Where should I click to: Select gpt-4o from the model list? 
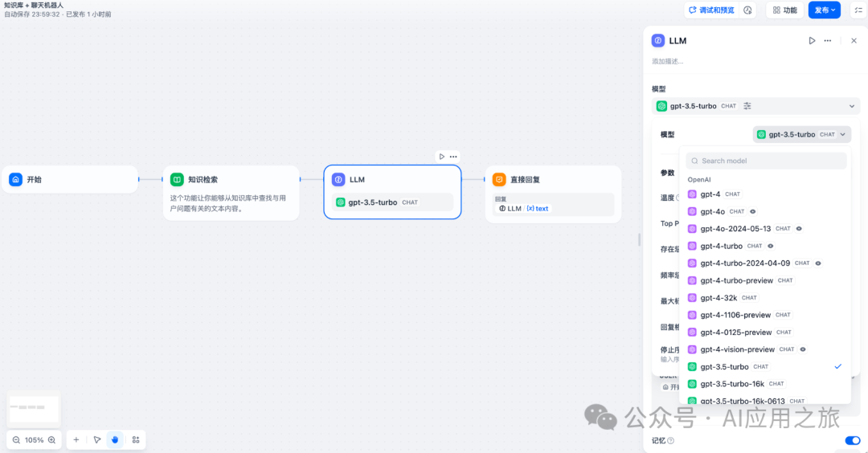[x=764, y=211]
